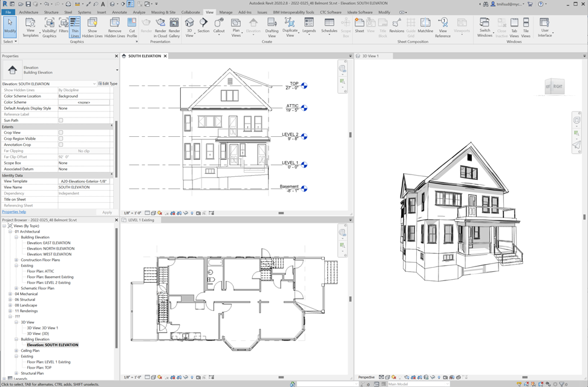Click the Tile Views icon

click(526, 27)
